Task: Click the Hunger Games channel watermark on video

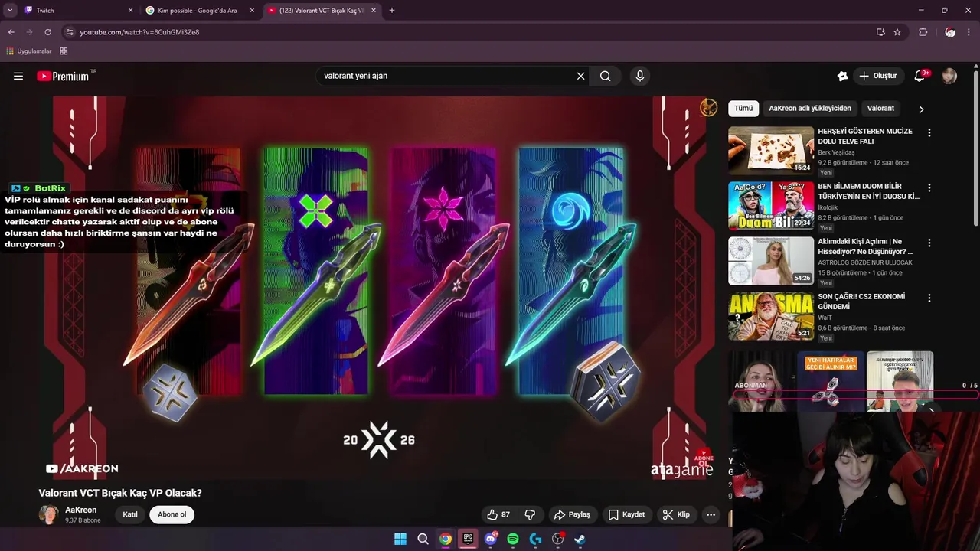Action: (708, 108)
